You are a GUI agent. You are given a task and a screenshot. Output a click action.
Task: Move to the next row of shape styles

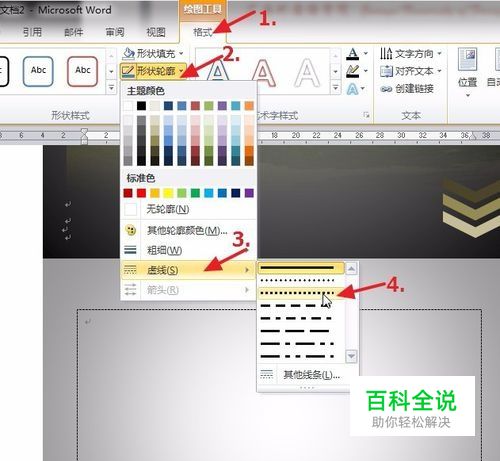pyautogui.click(x=111, y=71)
